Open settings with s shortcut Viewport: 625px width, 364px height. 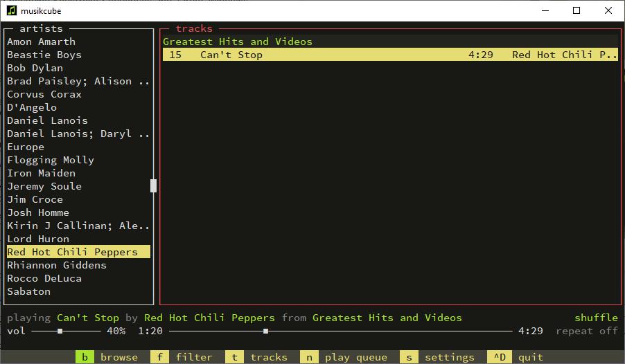pyautogui.click(x=437, y=357)
